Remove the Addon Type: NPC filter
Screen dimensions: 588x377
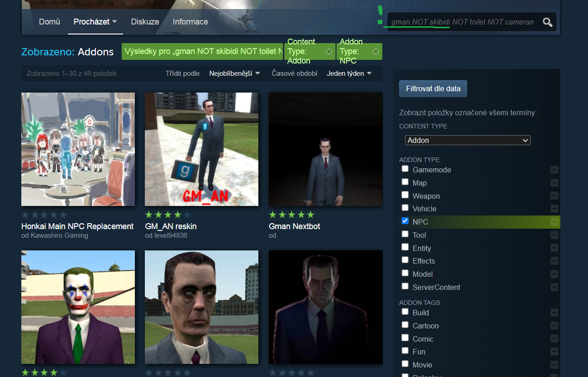(376, 52)
